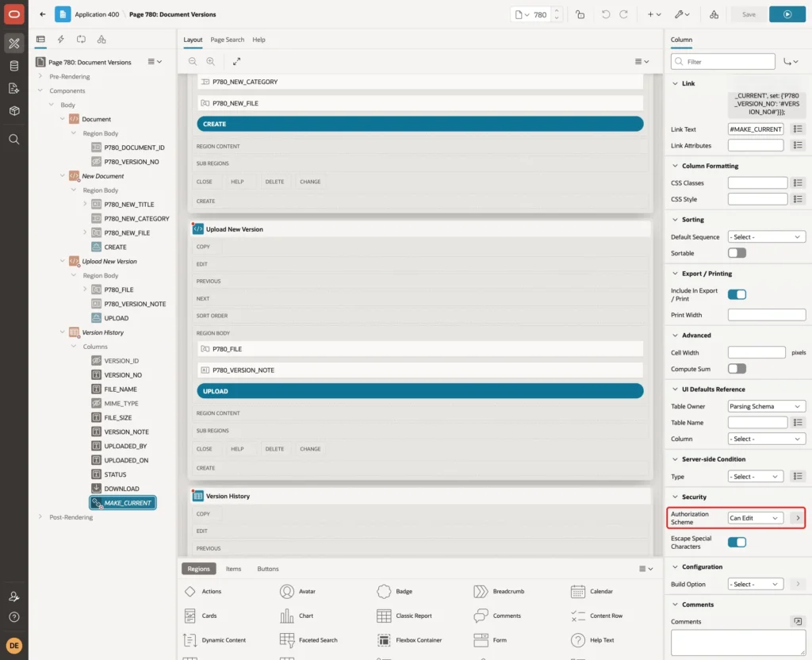Image resolution: width=812 pixels, height=660 pixels.
Task: Open the Comments code editor icon
Action: 798,621
